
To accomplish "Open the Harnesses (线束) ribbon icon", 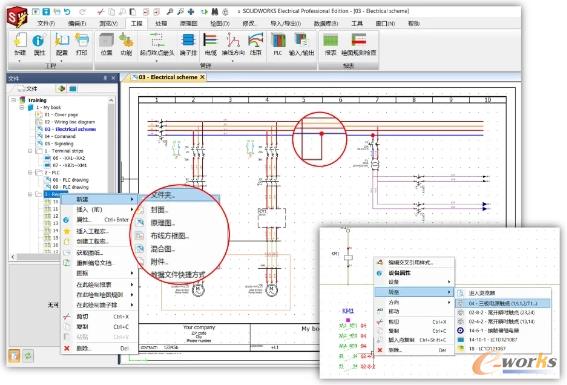I will click(x=256, y=44).
